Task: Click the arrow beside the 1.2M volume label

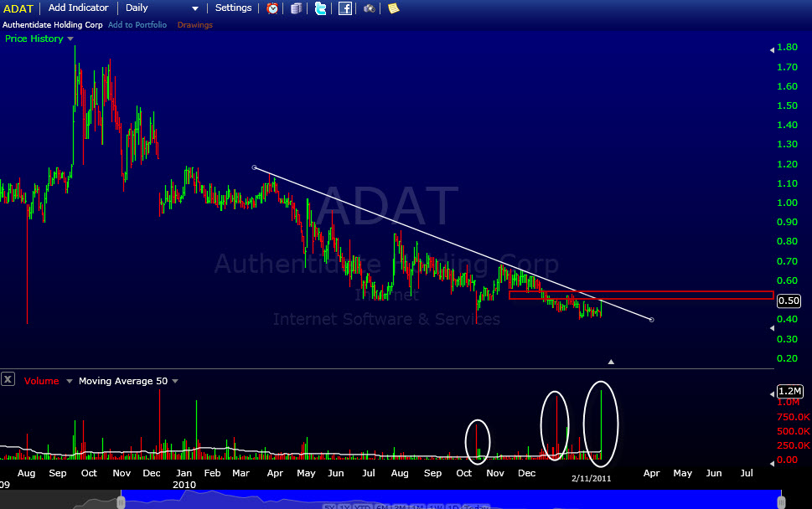Action: pyautogui.click(x=772, y=393)
